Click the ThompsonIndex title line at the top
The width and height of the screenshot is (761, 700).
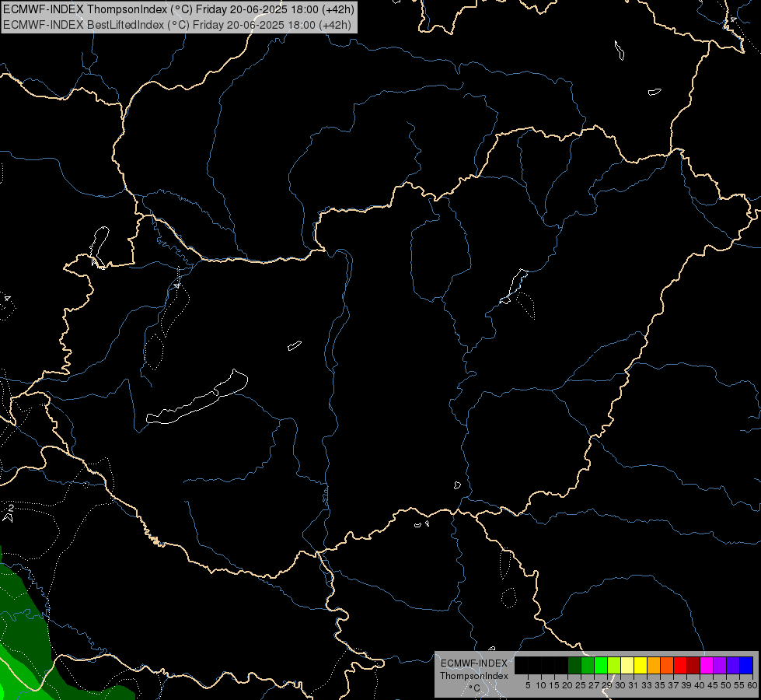[x=179, y=9]
